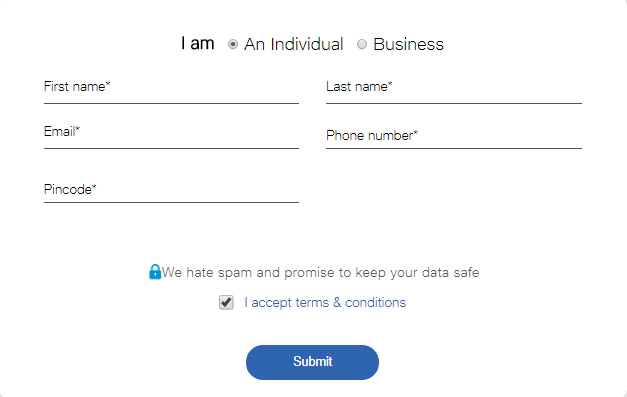Click the I am heading text
Screen dimensions: 627x397
point(198,43)
